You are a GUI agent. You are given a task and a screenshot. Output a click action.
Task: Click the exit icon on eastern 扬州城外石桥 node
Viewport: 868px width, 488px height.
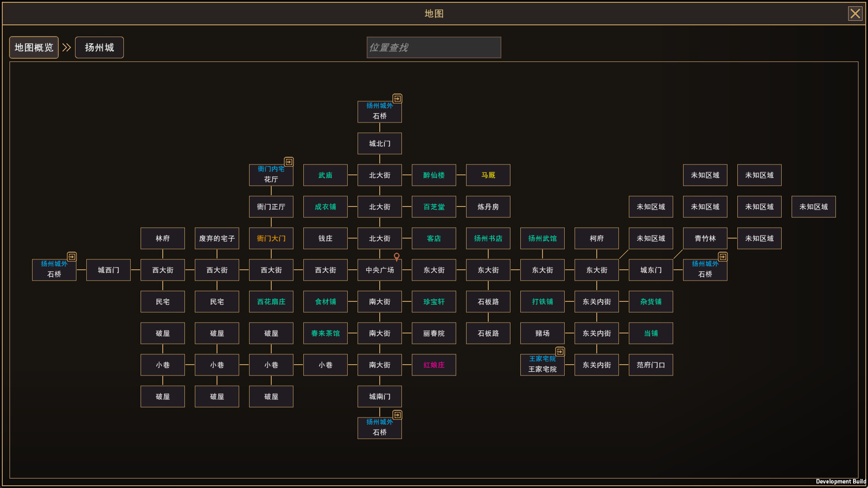pos(723,256)
